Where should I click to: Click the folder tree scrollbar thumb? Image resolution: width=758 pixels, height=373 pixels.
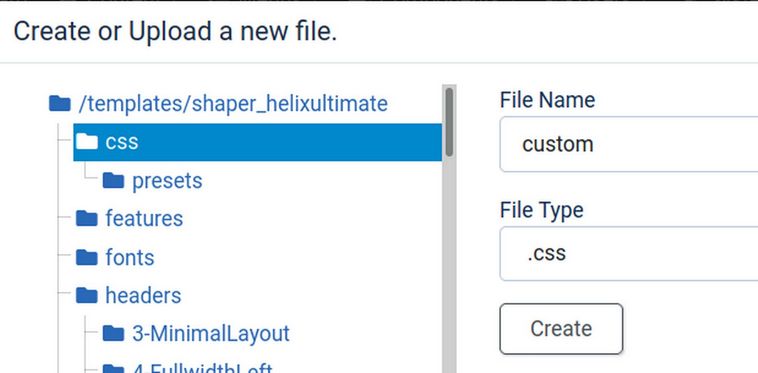pyautogui.click(x=450, y=122)
